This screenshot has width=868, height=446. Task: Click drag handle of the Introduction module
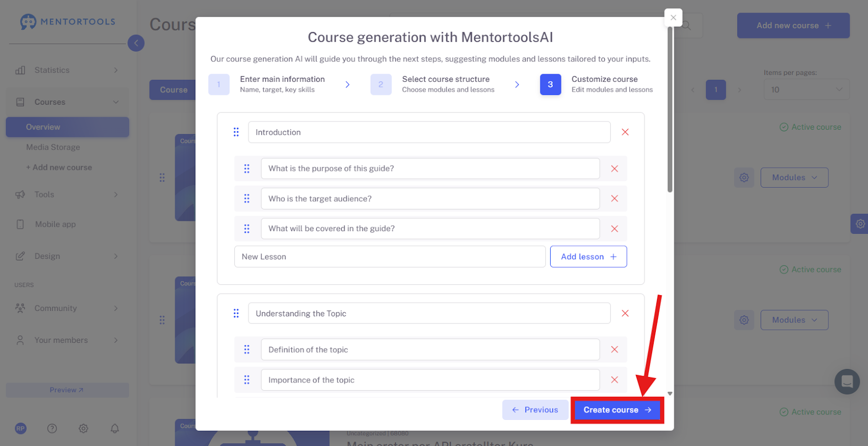point(236,132)
